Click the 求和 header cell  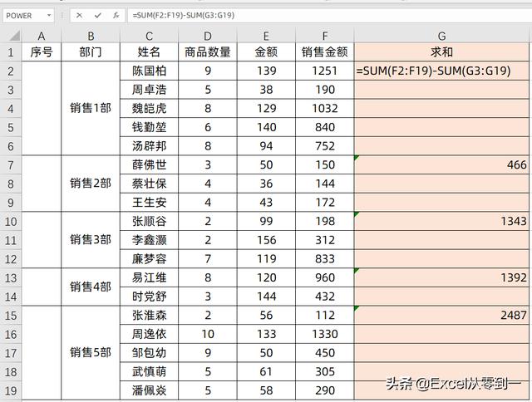(x=442, y=52)
